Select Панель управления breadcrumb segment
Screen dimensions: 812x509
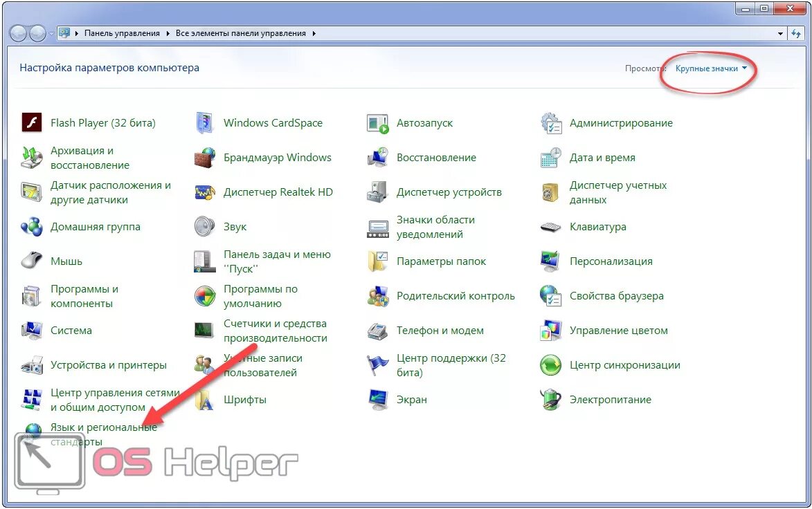122,33
